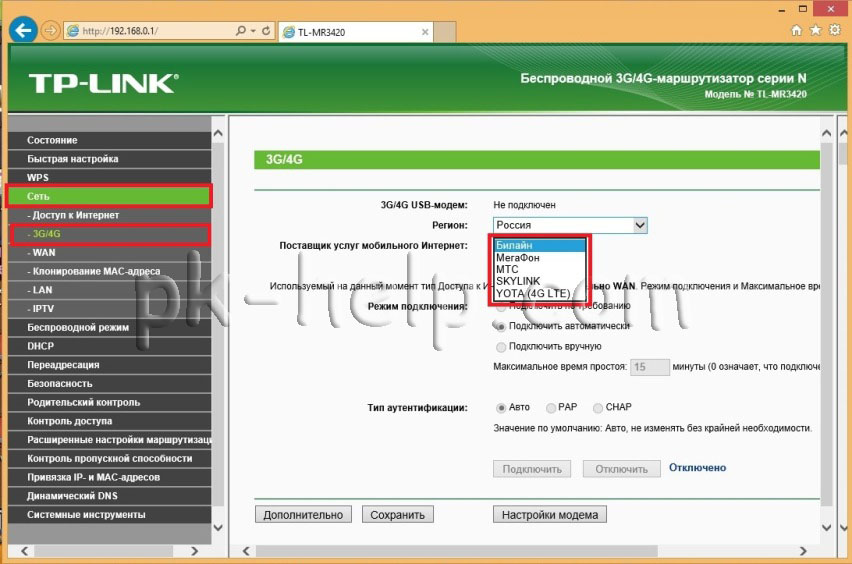Open Клонирование MAC-адреса submenu item
This screenshot has width=852, height=564.
tap(110, 271)
